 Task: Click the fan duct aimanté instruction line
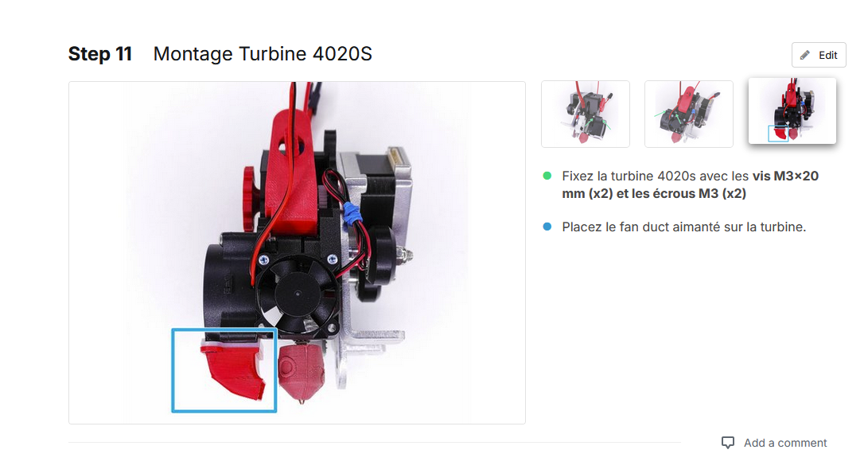pyautogui.click(x=683, y=227)
